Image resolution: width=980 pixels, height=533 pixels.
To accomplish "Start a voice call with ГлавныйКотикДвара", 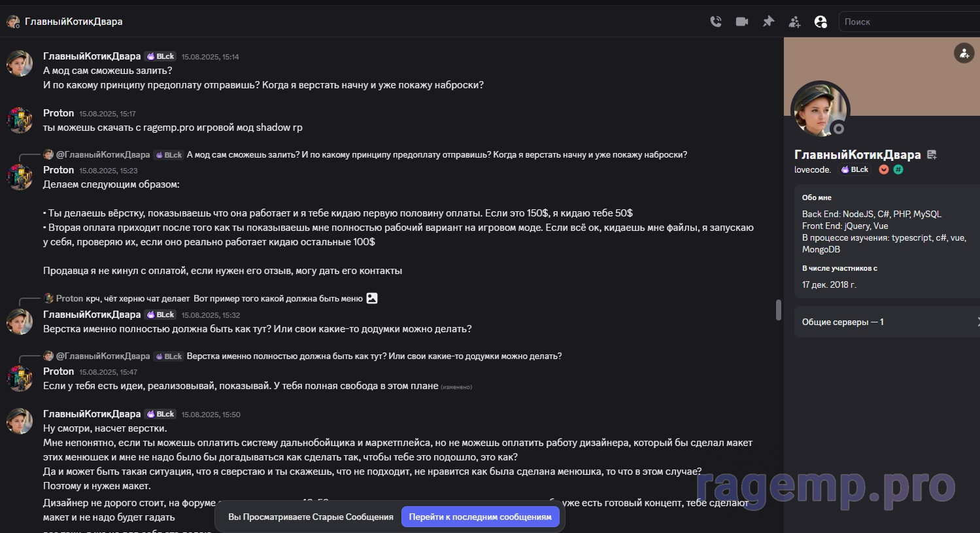I will point(716,22).
